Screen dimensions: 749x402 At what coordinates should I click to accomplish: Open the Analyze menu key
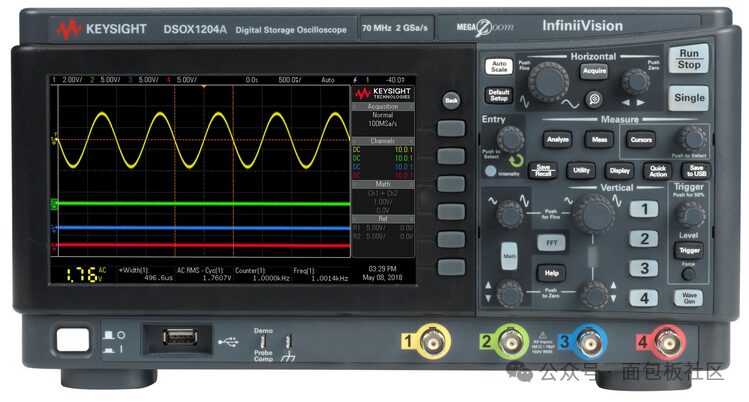[557, 139]
